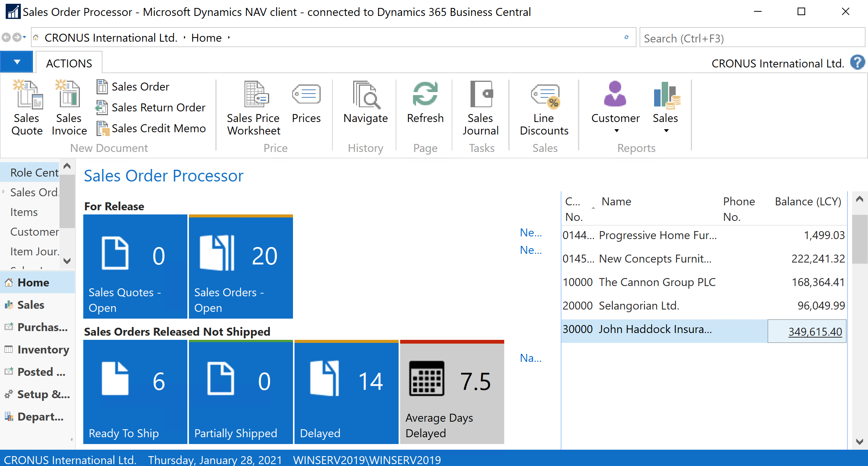The height and width of the screenshot is (466, 868).
Task: Click CRONUS International Ltd. in address bar
Action: 111,38
